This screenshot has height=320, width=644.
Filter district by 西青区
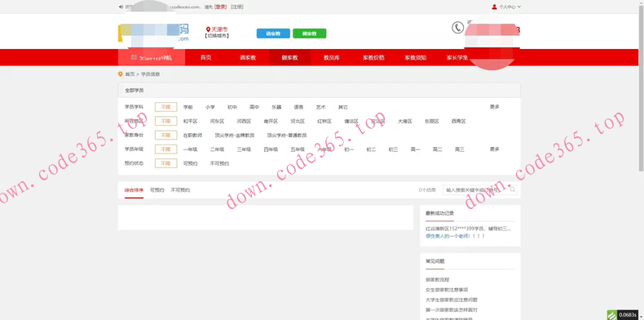(458, 122)
